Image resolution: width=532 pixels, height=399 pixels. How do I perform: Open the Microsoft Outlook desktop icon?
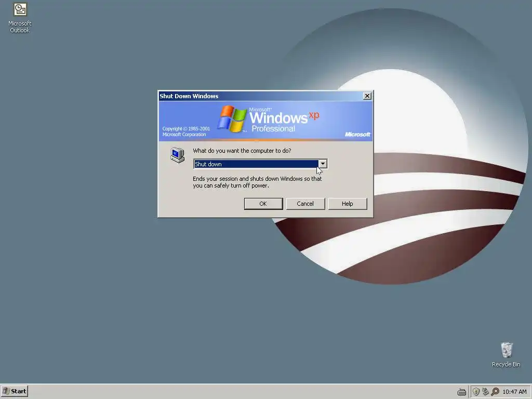pyautogui.click(x=20, y=18)
